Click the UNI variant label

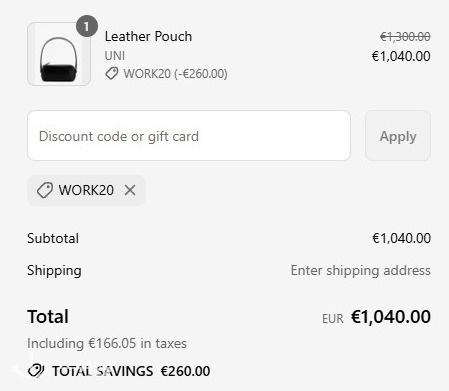click(115, 56)
